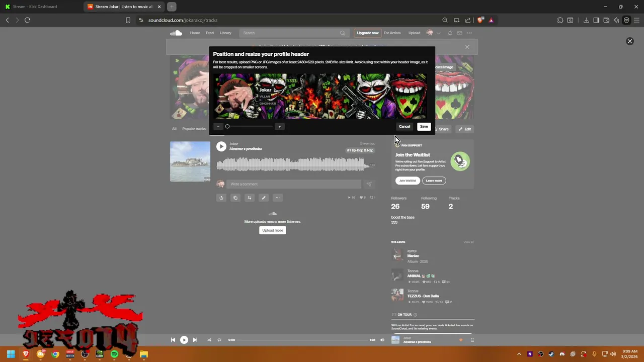Reload the browser page
644x362 pixels.
[x=27, y=20]
